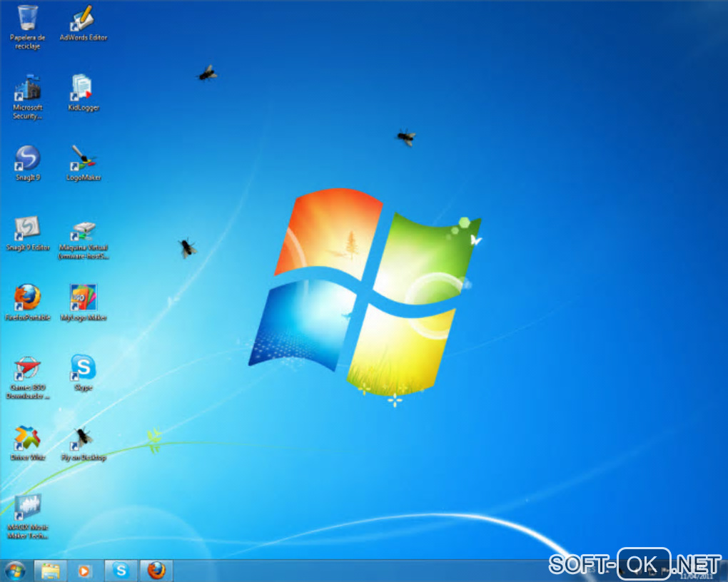Select the Skype desktop shortcut
728x582 pixels.
point(84,373)
